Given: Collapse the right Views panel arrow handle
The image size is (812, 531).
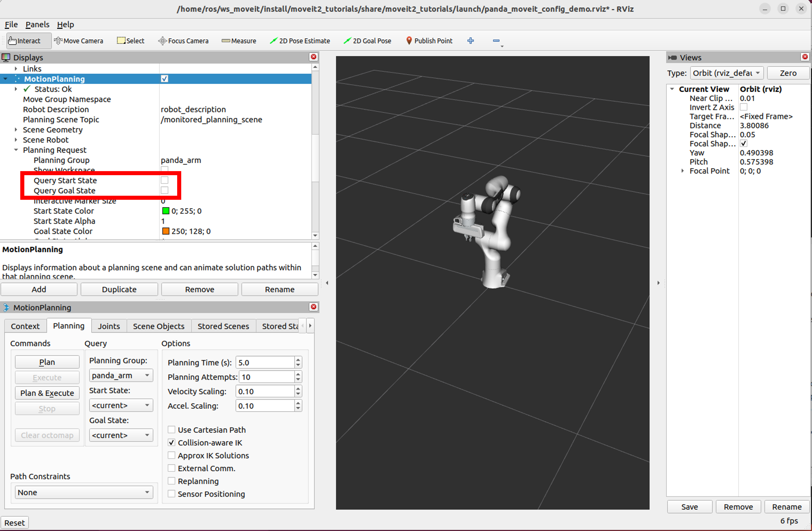Looking at the screenshot, I should tap(658, 283).
